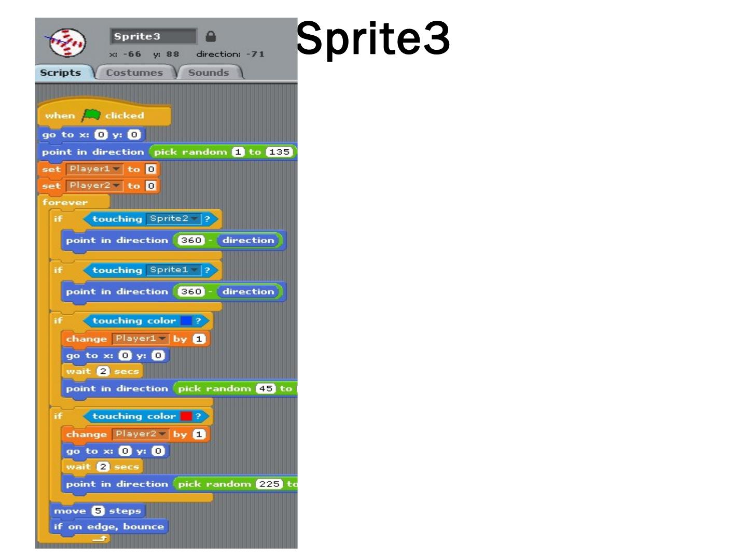This screenshot has width=747, height=560.
Task: Click the green flag on the hat block
Action: click(x=90, y=115)
